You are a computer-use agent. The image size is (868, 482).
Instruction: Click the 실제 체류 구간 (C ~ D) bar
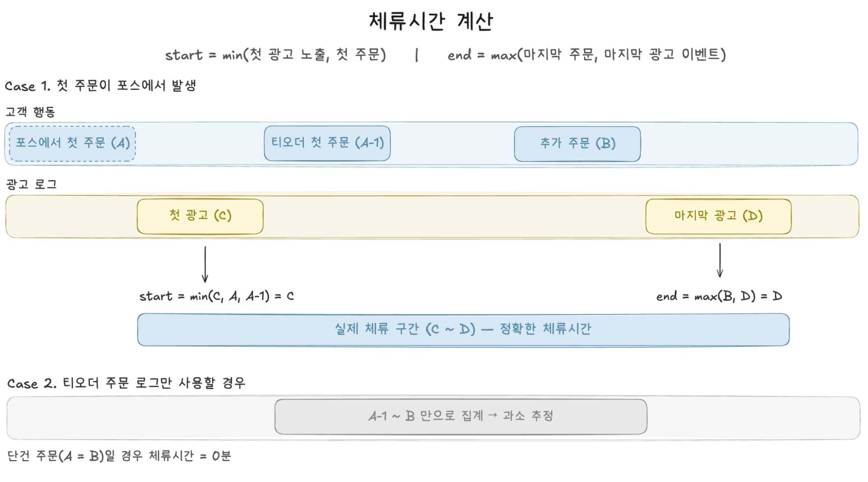[x=463, y=330]
